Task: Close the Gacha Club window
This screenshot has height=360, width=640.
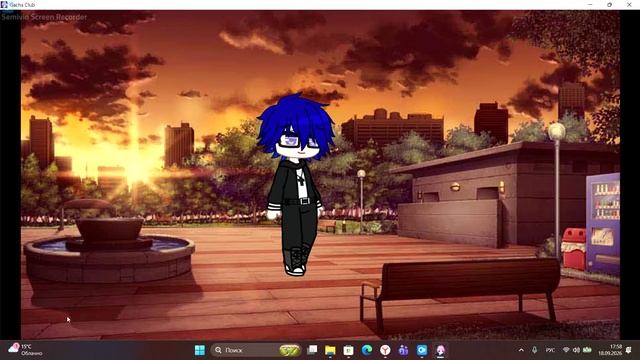Action: click(629, 4)
